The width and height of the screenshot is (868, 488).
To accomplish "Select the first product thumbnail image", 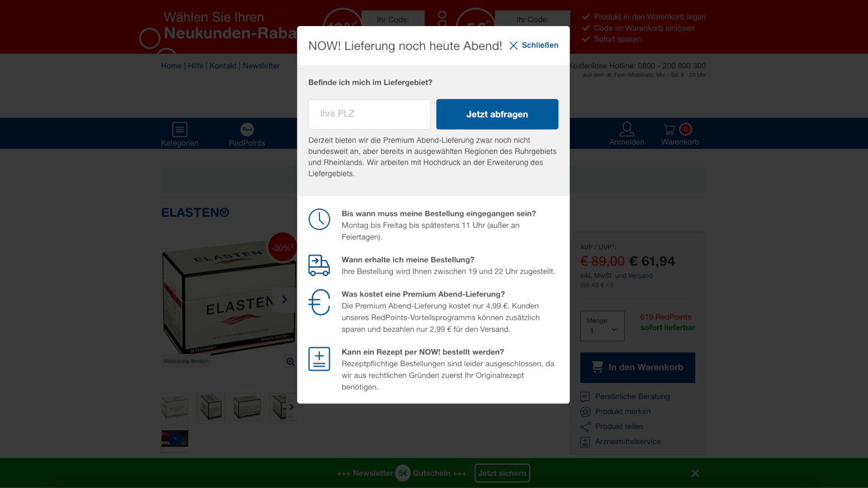I will coord(175,407).
